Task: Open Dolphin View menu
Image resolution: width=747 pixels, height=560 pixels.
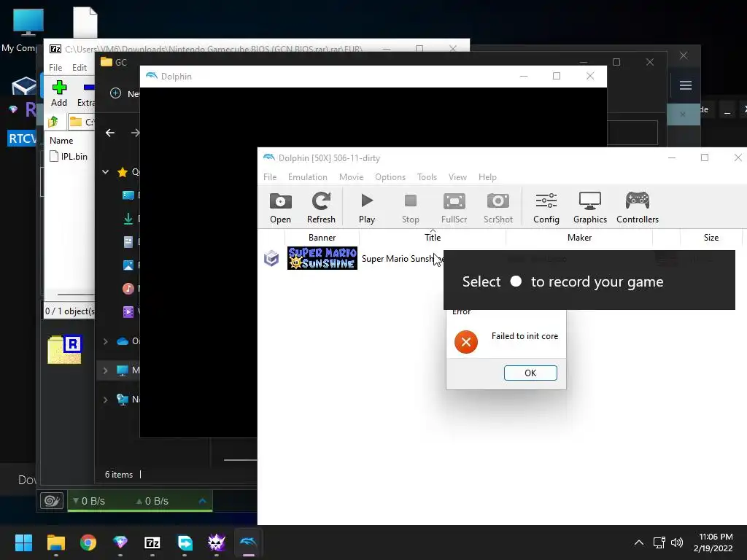Action: pos(457,176)
